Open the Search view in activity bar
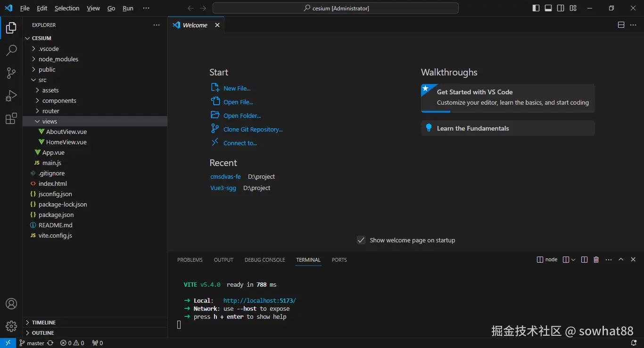 point(11,50)
